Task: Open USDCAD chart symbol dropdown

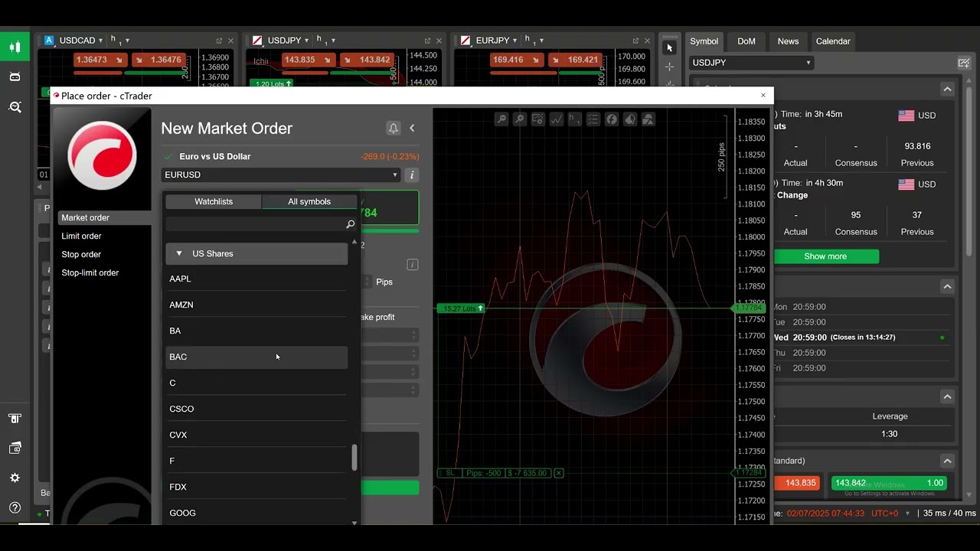Action: click(100, 41)
